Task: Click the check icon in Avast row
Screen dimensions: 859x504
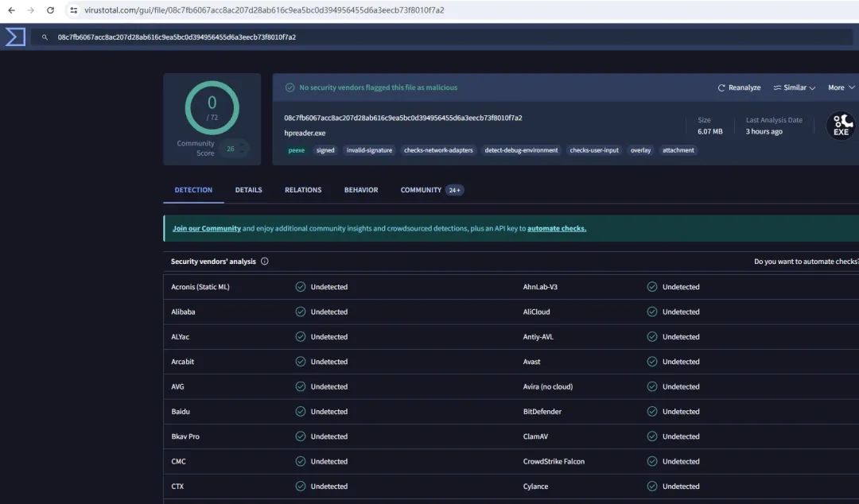Action: [x=652, y=362]
